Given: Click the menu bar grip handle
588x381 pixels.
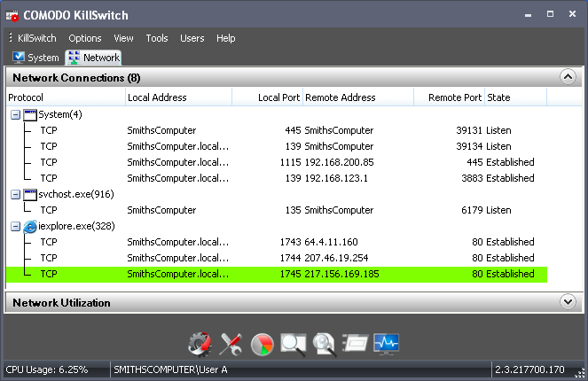Looking at the screenshot, I should coord(11,37).
